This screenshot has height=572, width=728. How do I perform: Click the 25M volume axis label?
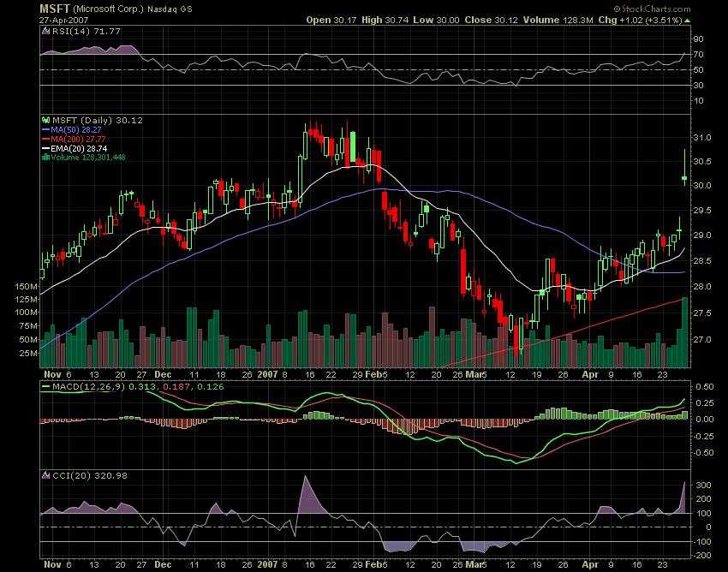click(x=29, y=354)
